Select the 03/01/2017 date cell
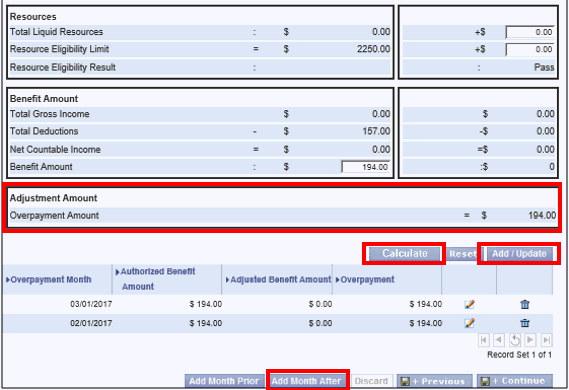 [91, 304]
